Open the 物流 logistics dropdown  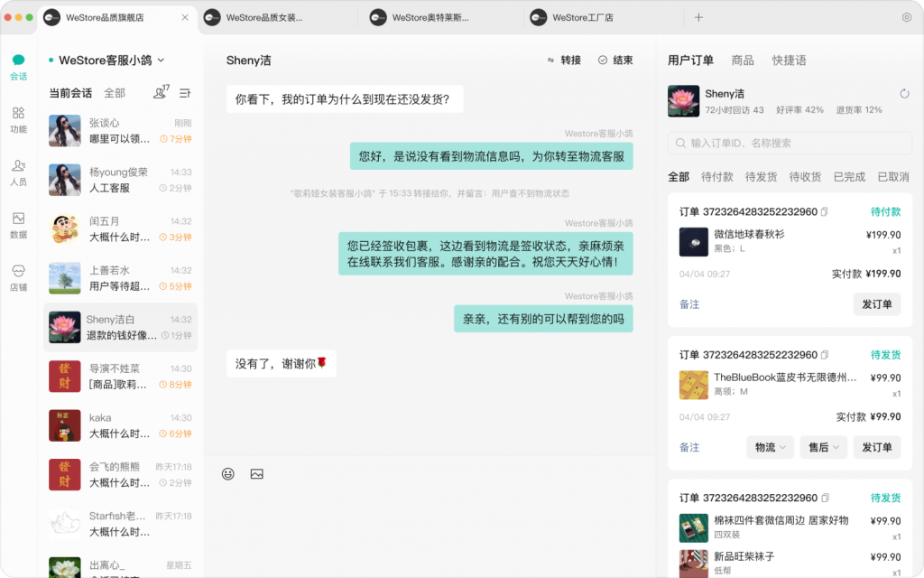click(x=769, y=447)
